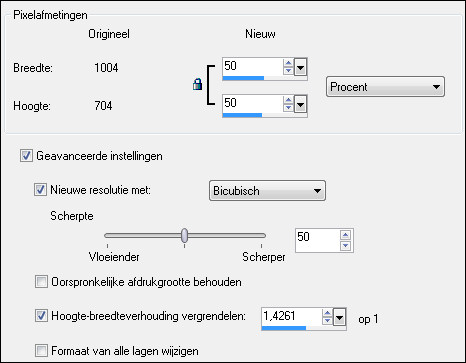Decrease Scherpte value with down arrow
This screenshot has width=466, height=363.
[345, 246]
